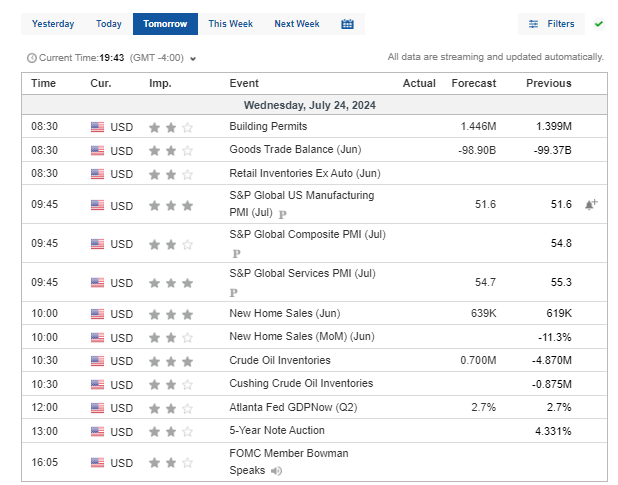
Task: Click importance stars for Crude Oil Inventories
Action: [x=170, y=361]
